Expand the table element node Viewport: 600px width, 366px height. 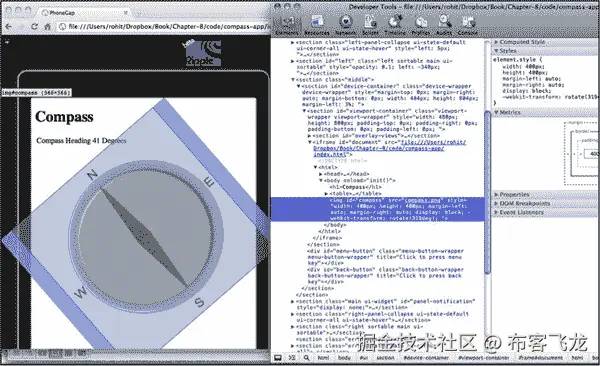pyautogui.click(x=326, y=193)
